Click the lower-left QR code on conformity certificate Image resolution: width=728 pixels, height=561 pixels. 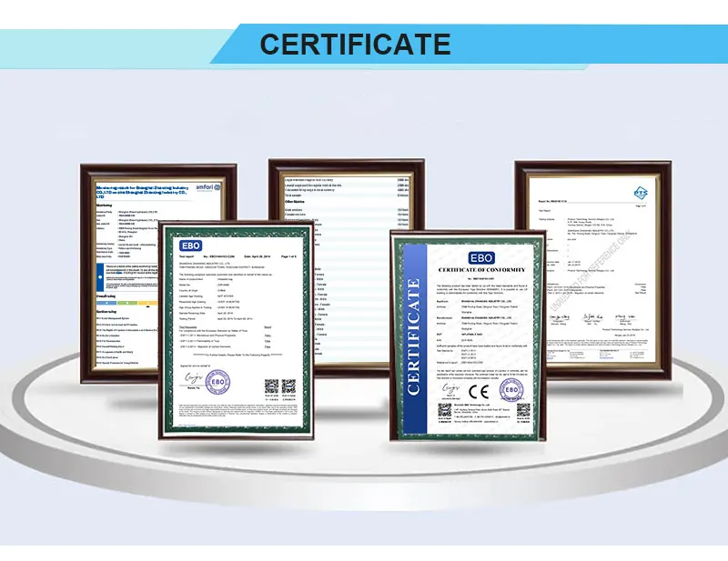445,410
